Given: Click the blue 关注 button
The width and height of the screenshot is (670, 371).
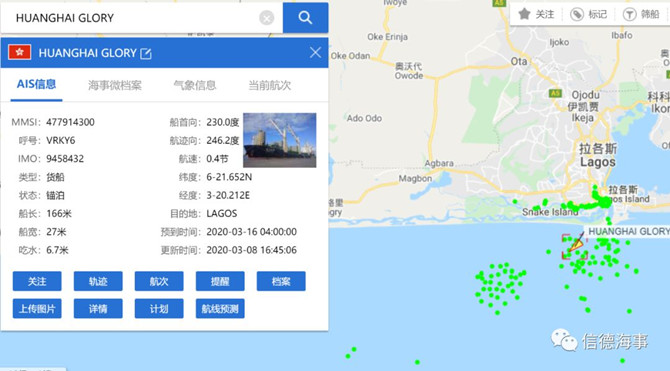Looking at the screenshot, I should 37,281.
